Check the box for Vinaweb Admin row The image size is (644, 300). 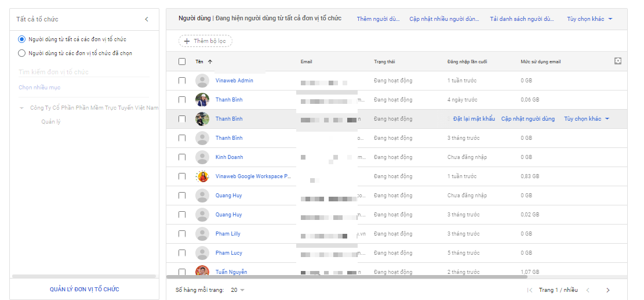point(182,81)
